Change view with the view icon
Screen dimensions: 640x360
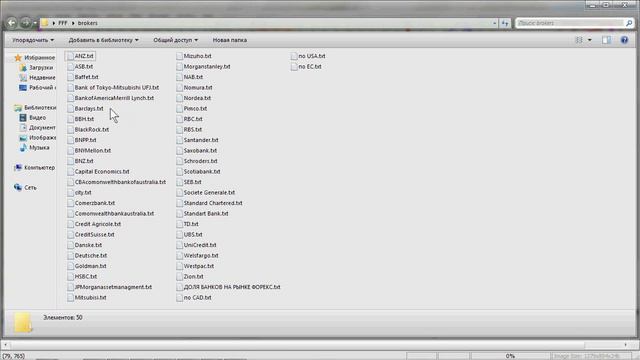pos(579,40)
